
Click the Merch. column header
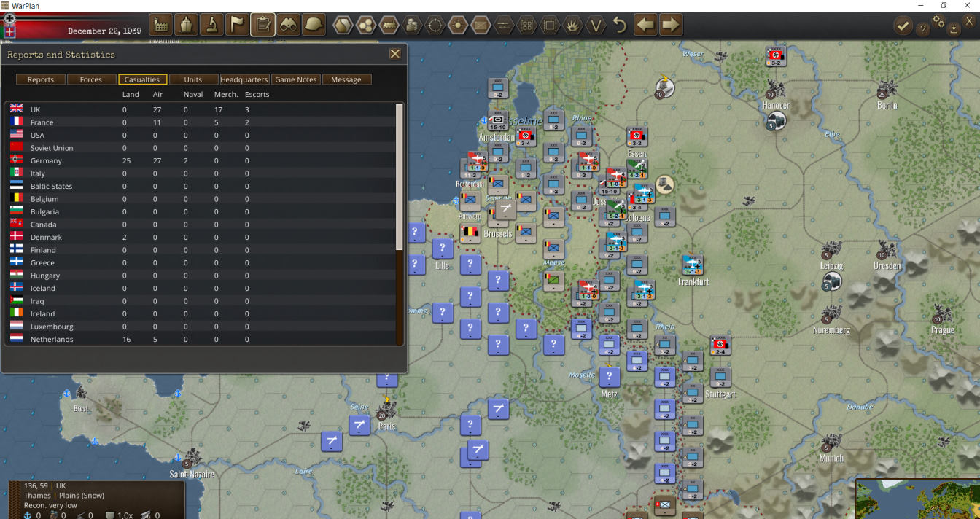coord(226,95)
